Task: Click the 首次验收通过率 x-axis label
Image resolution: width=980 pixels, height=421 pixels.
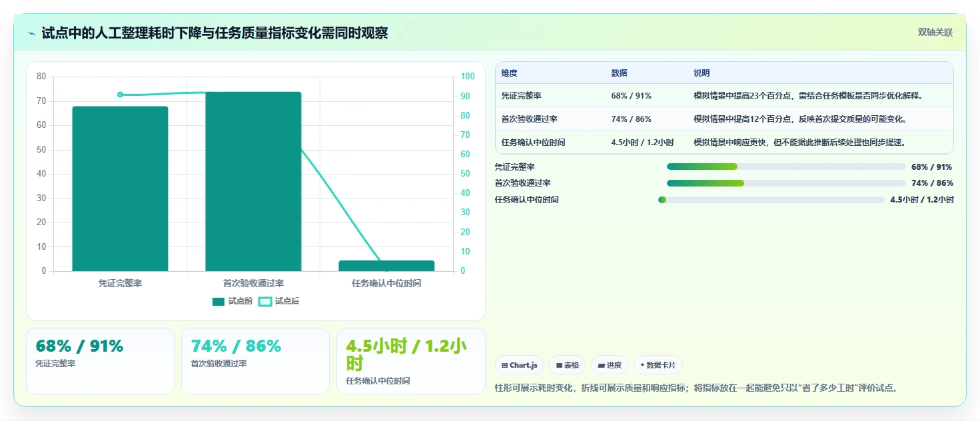Action: [253, 283]
